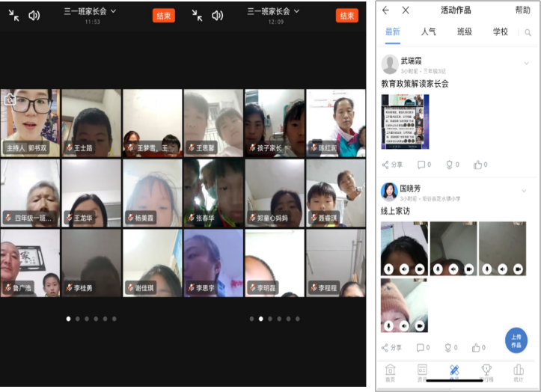Like 武瑞霞's post with thumbs-up icon

point(480,165)
